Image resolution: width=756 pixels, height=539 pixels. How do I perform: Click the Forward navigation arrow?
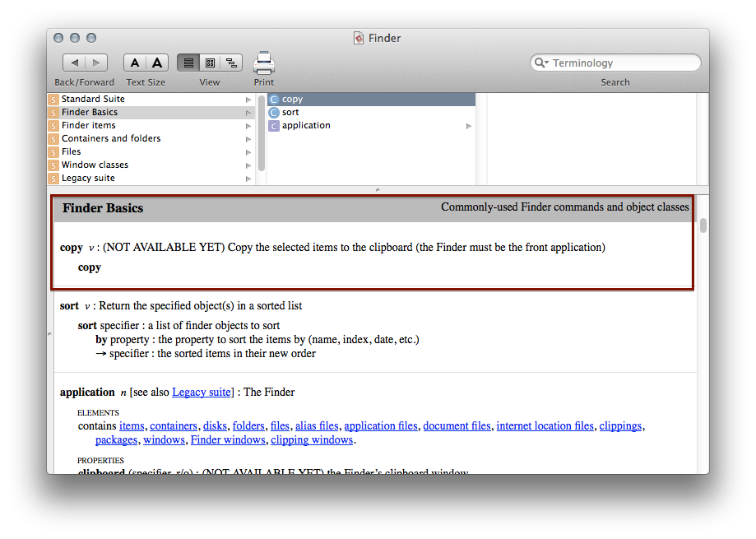tap(96, 63)
